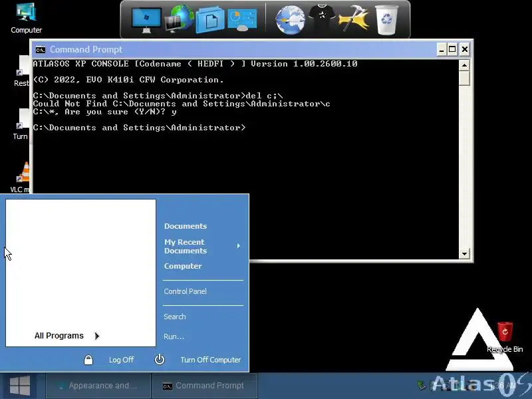Viewport: 532px width, 399px height.
Task: Open the Computer desktop icon
Action: (26, 18)
